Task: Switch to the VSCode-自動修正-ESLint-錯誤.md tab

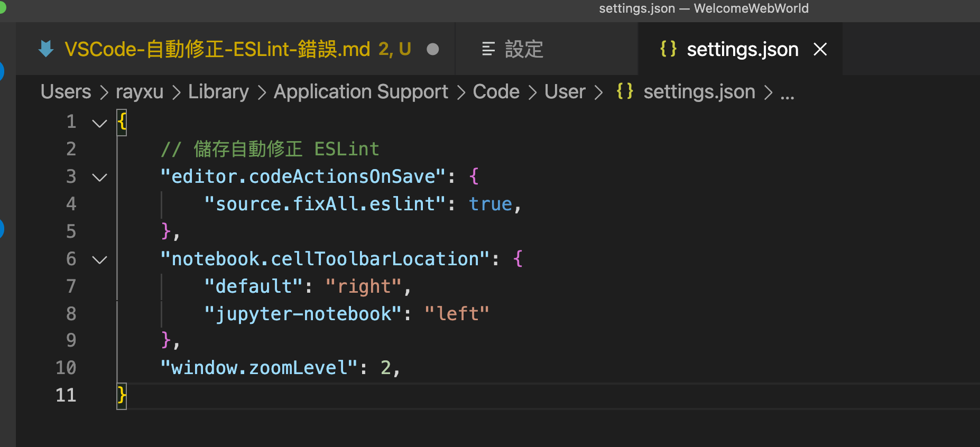Action: coord(217,49)
